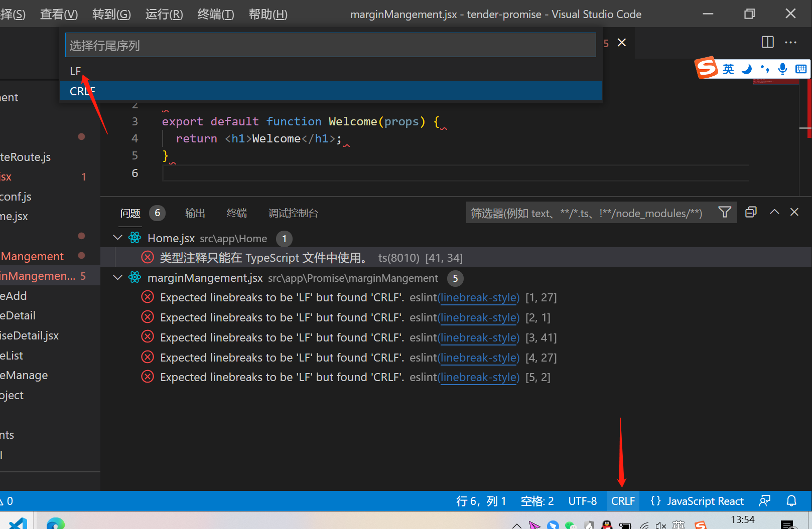Select the split editor icon
The width and height of the screenshot is (812, 529).
tap(767, 42)
